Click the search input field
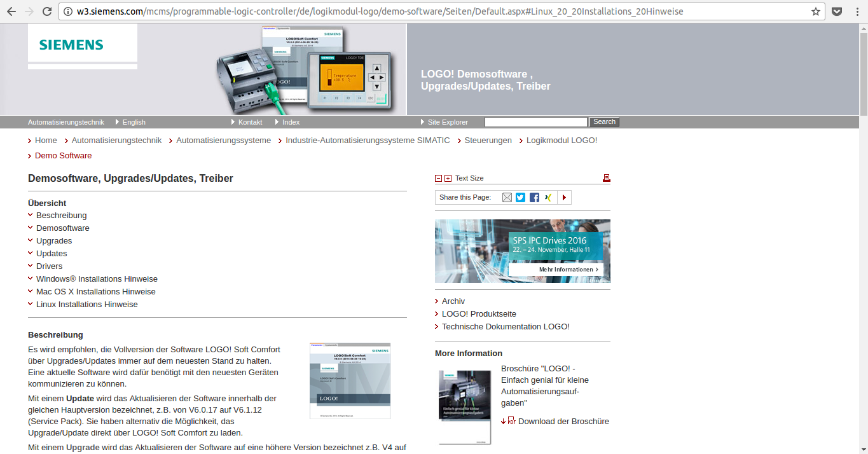 tap(536, 121)
